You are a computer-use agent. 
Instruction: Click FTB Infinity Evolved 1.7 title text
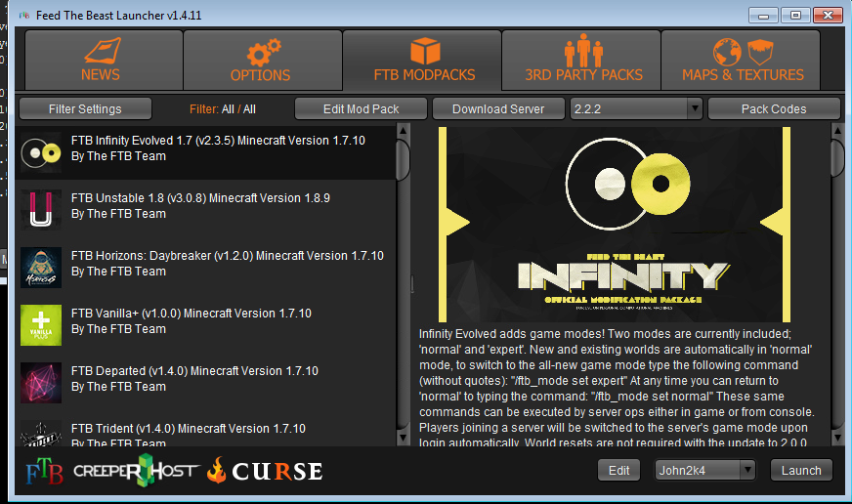click(218, 140)
